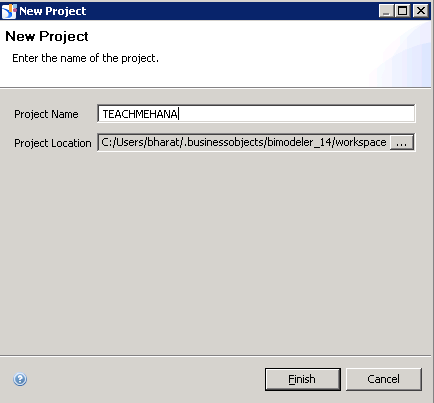Click the Project Location label
Screen dimensions: 434x403
pos(52,143)
